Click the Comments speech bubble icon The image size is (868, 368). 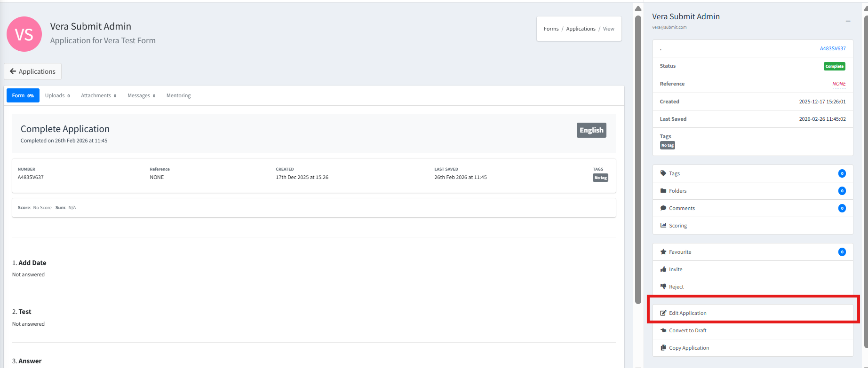coord(663,208)
